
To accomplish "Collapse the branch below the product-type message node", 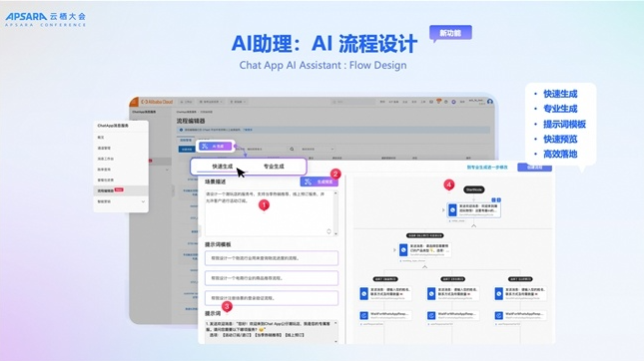I will coord(424,267).
